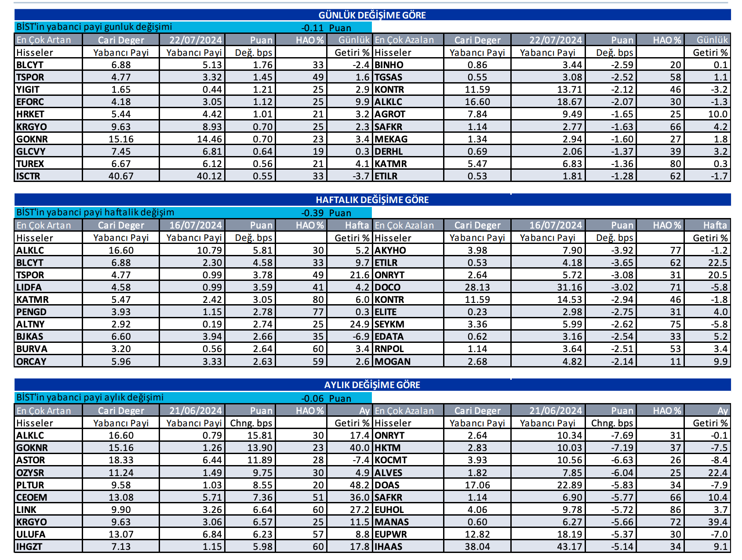Click the IHGZT stock name
742x560 pixels.
point(29,547)
